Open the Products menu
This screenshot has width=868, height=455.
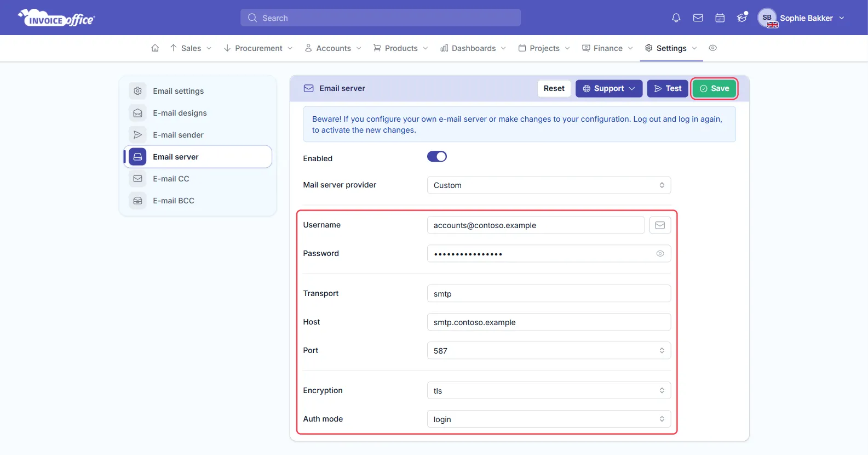(x=400, y=48)
